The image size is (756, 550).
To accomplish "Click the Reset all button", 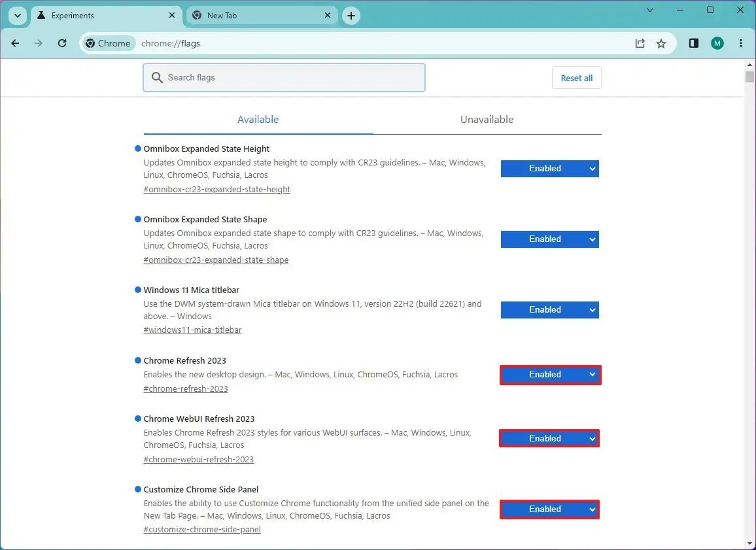I will [x=576, y=77].
